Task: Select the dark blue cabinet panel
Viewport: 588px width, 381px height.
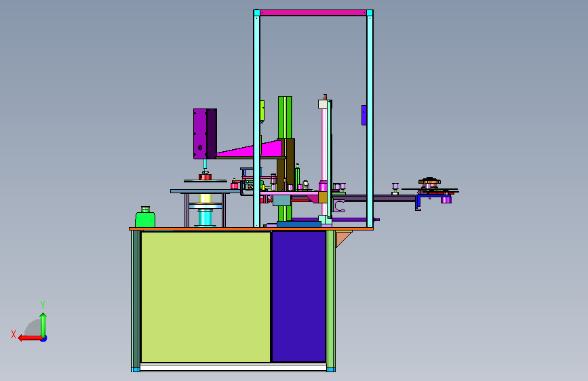Action: 299,296
